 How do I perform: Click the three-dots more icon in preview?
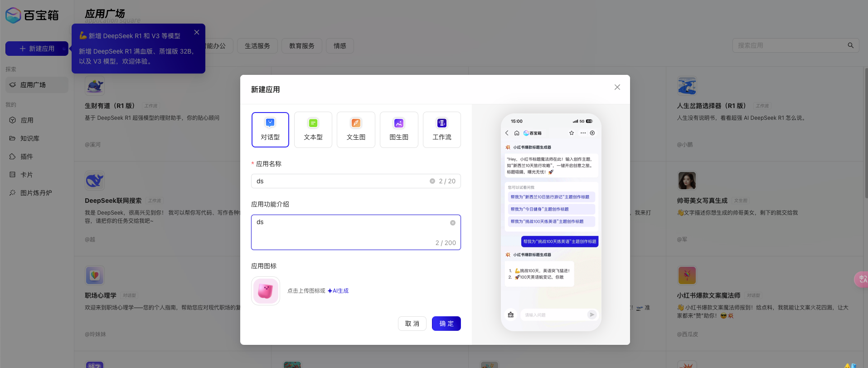pyautogui.click(x=583, y=133)
